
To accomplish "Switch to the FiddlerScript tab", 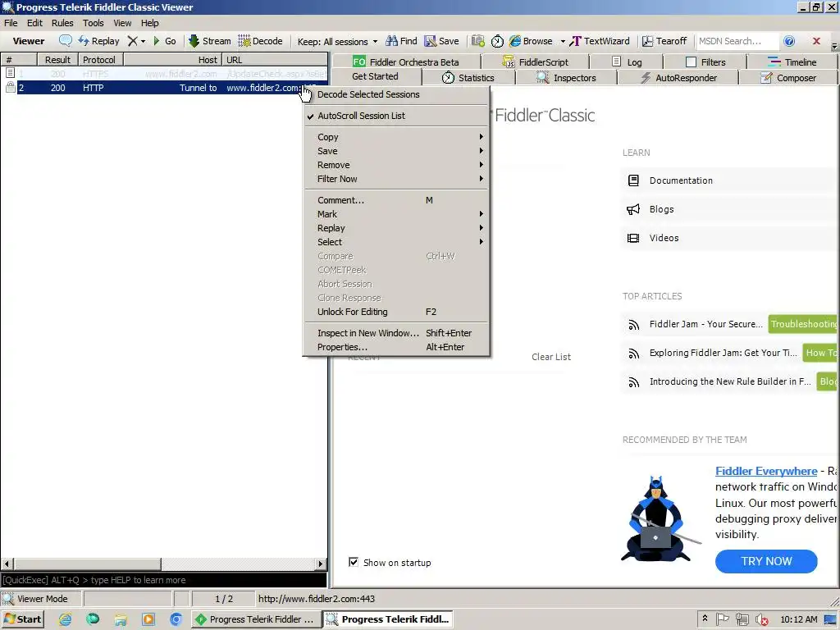I will pyautogui.click(x=535, y=62).
